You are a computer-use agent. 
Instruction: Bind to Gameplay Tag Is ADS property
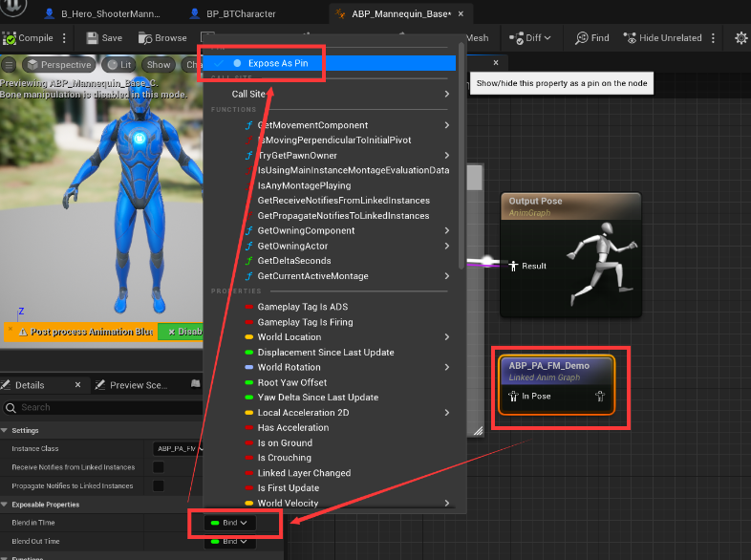tap(303, 307)
